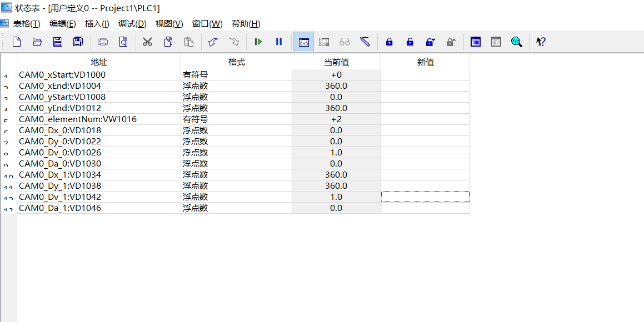Toggle the highlighted continuous monitoring glasses icon

coord(303,42)
